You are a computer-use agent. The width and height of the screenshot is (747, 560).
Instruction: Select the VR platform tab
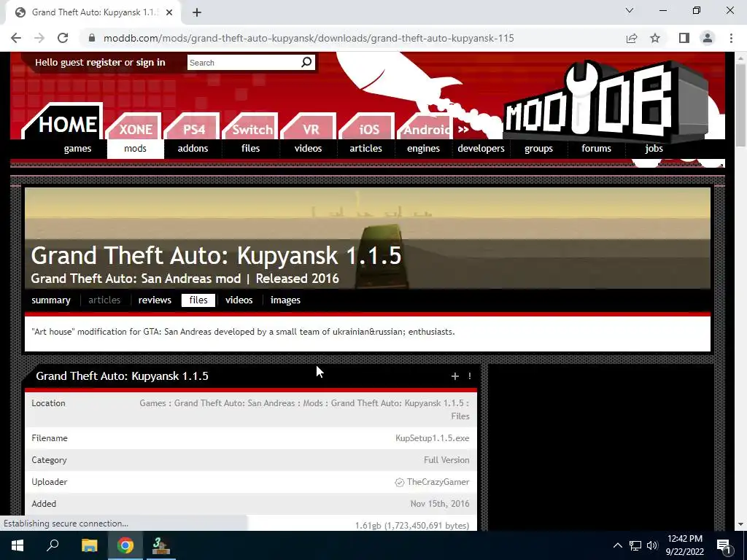pos(311,129)
